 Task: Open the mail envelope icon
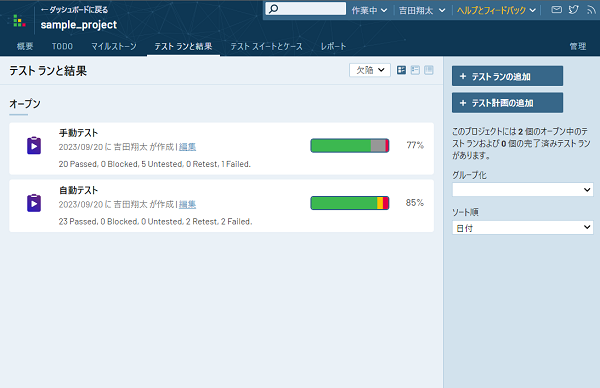point(556,10)
